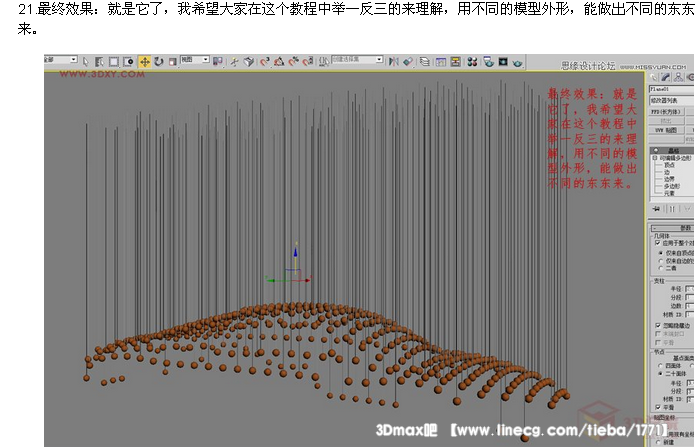This screenshot has width=697, height=447.
Task: Select 晶格 modifier in the stack
Action: tap(673, 150)
